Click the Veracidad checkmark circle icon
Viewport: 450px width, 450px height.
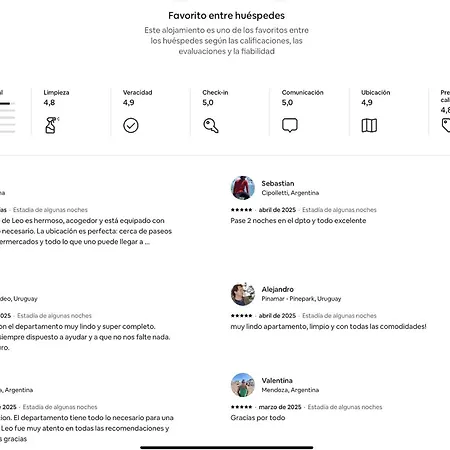pos(131,126)
